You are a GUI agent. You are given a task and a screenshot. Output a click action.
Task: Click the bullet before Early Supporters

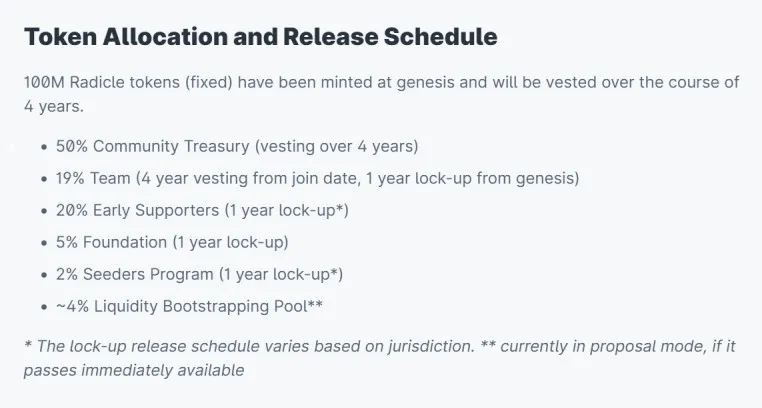point(45,211)
